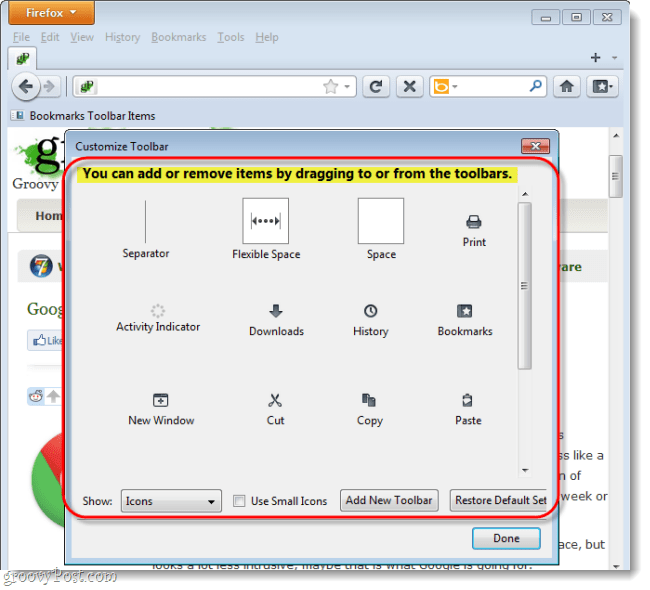Click the Forward arrow button
This screenshot has height=590, width=650.
coord(51,87)
